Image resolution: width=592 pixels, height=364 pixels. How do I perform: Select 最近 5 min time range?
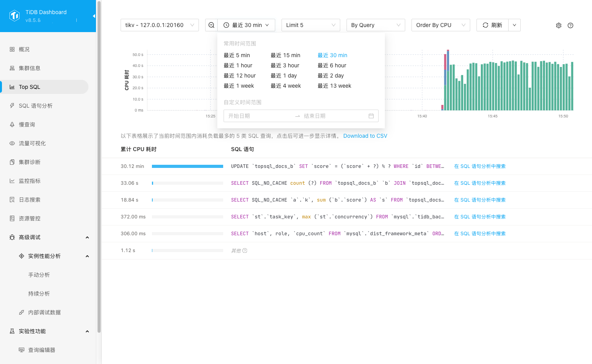(236, 55)
